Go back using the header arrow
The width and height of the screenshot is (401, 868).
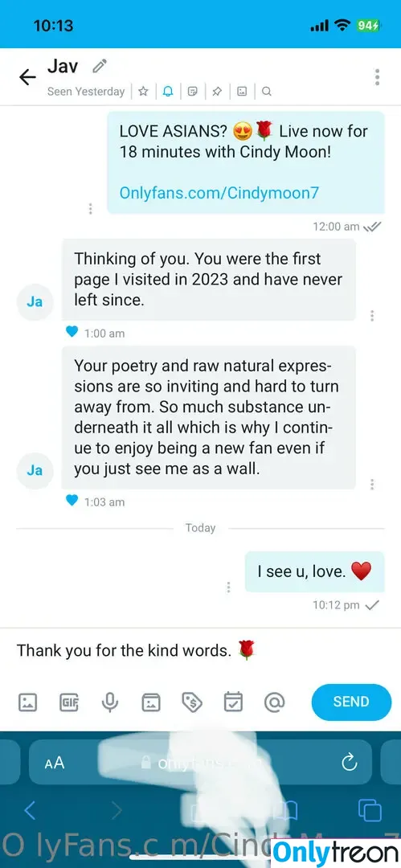[x=27, y=77]
